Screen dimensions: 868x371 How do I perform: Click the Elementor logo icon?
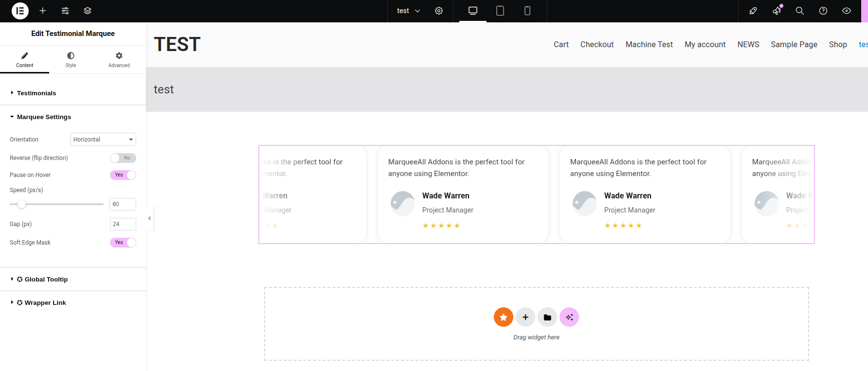pyautogui.click(x=20, y=11)
